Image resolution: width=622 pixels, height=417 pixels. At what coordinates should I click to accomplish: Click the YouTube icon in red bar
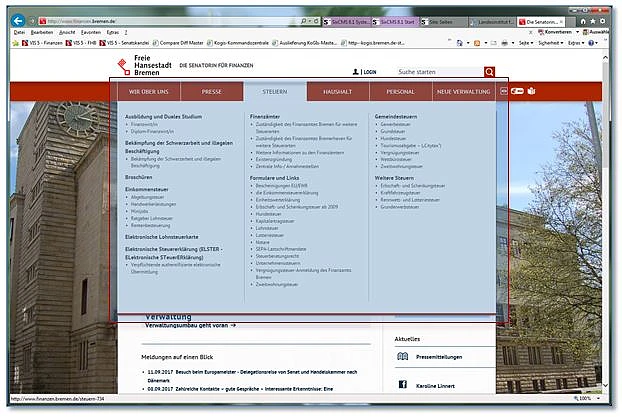[518, 91]
